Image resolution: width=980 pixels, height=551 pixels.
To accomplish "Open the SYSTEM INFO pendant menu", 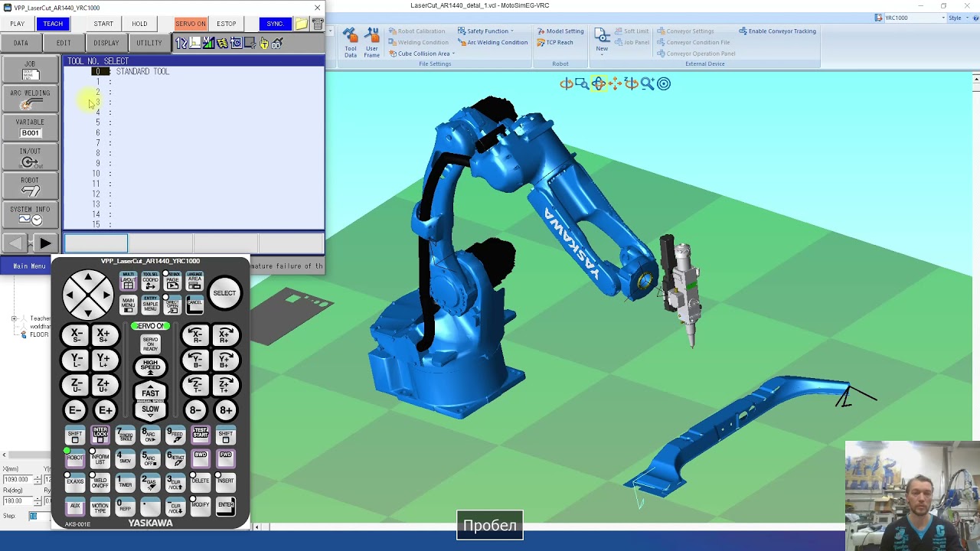I will 30,215.
